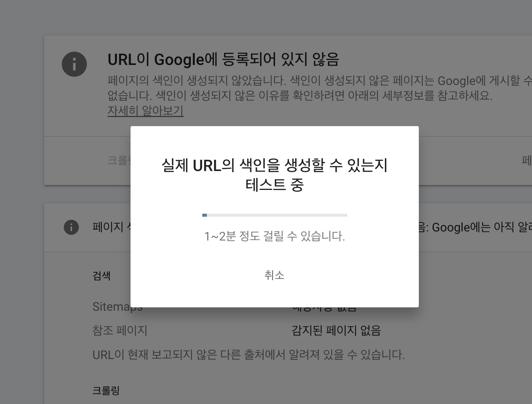Click the 감지된 페이지 없음 value
The image size is (532, 404).
336,330
